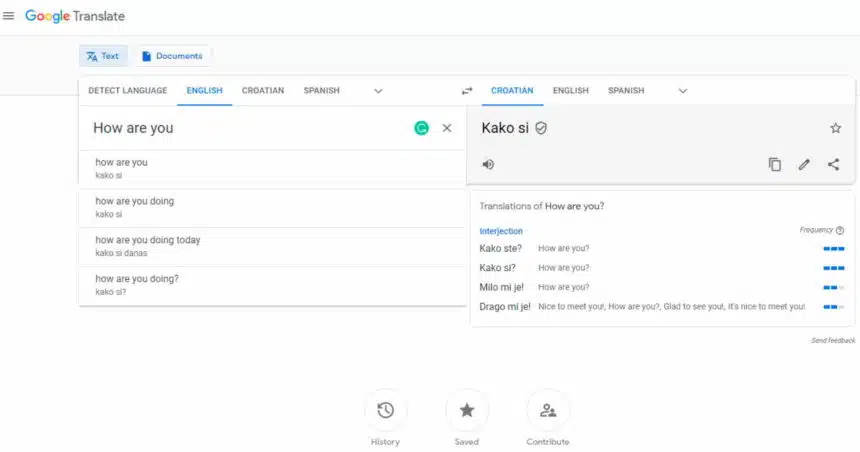This screenshot has width=860, height=452.
Task: Copy the translation to clipboard
Action: (774, 165)
